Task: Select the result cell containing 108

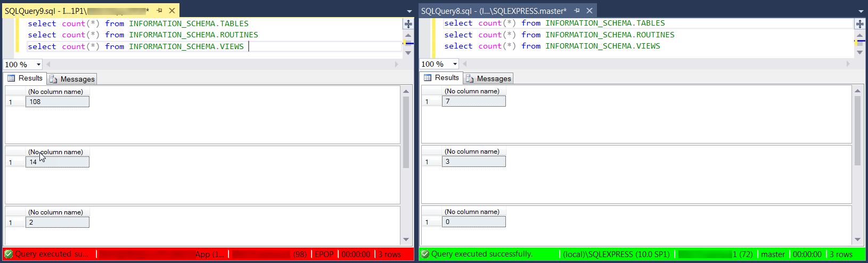Action: click(x=58, y=102)
